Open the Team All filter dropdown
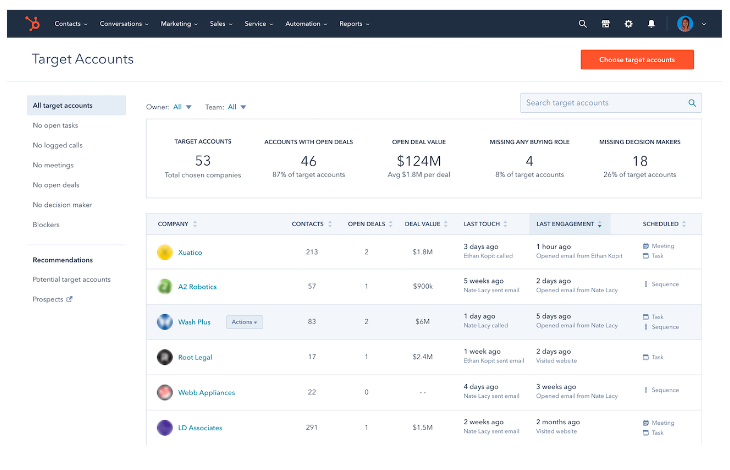 coord(237,107)
